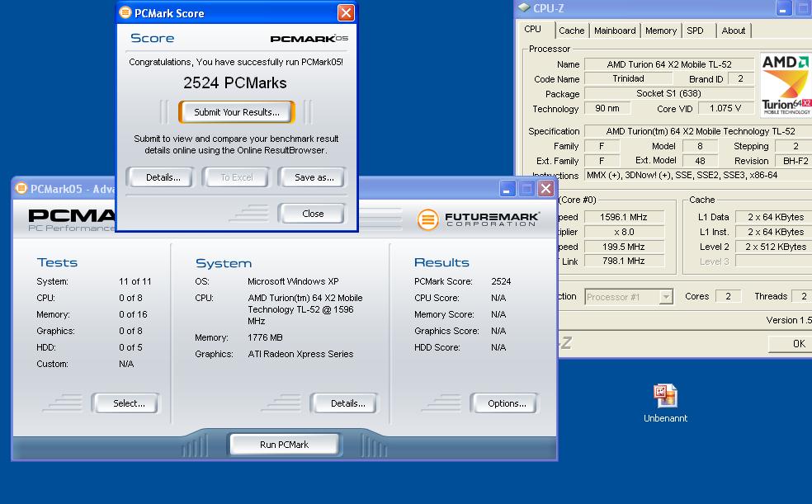Click the To Excel button
This screenshot has width=812, height=504.
pos(237,177)
